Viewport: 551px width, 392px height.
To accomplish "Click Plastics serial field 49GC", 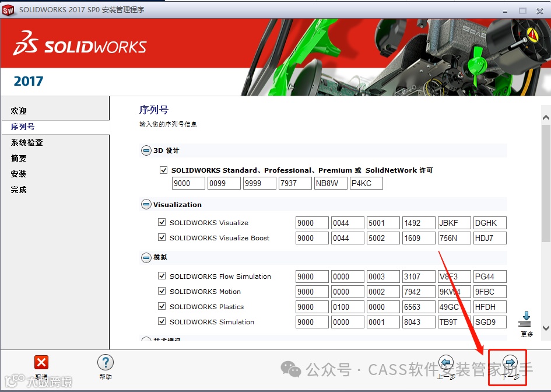I will (x=454, y=307).
